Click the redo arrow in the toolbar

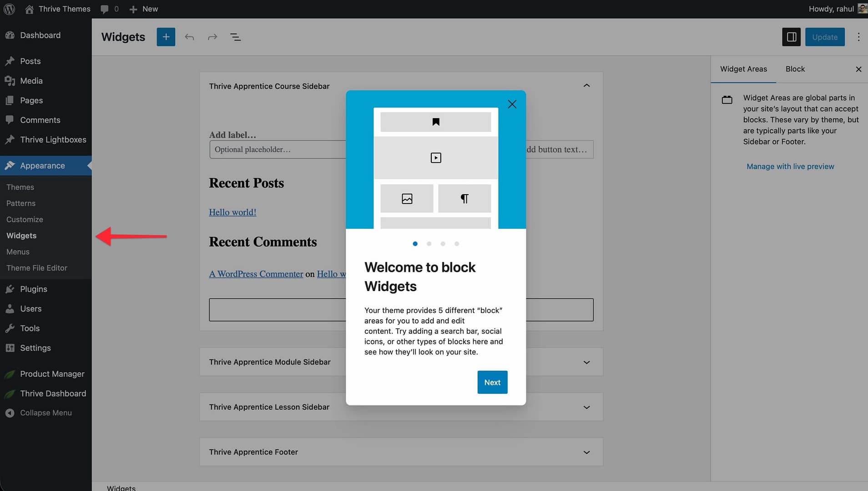(212, 37)
